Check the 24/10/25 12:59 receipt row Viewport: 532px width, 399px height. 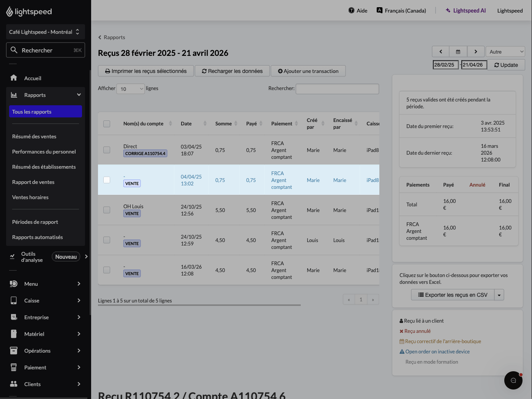tap(107, 240)
